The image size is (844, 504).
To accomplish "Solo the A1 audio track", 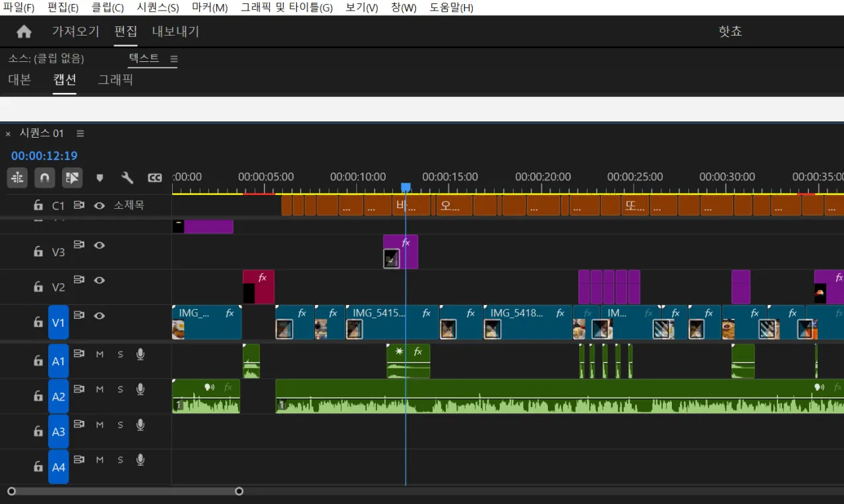I will click(120, 354).
